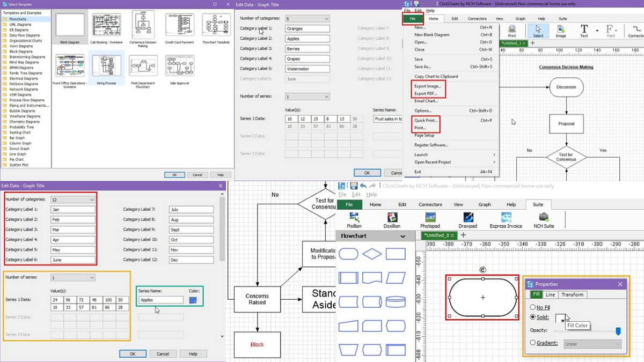The height and width of the screenshot is (362, 644).
Task: Click the blue series Color swatch
Action: (193, 300)
